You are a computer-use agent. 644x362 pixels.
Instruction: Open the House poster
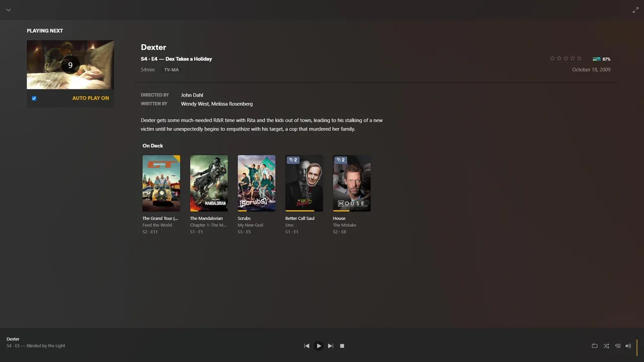(x=352, y=184)
